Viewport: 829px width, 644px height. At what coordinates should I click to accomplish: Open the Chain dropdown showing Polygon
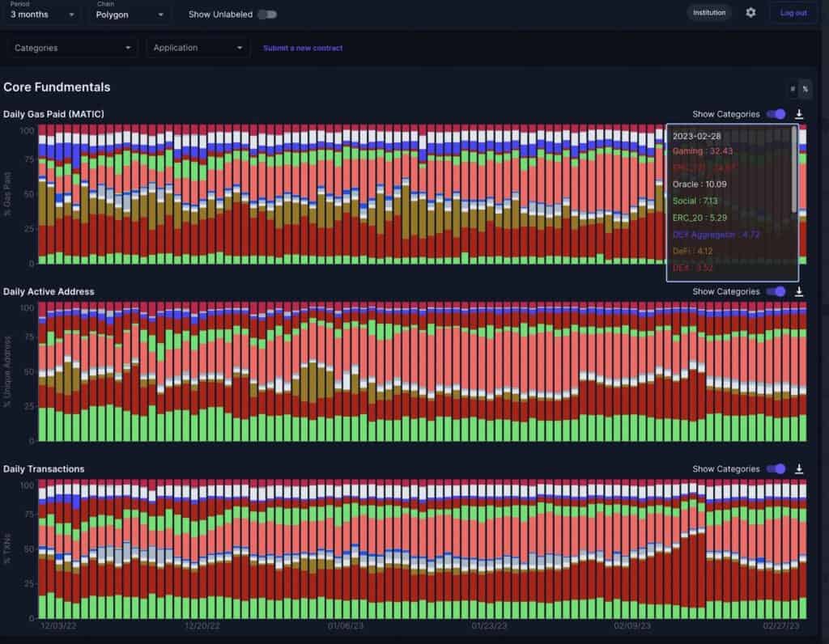point(130,15)
